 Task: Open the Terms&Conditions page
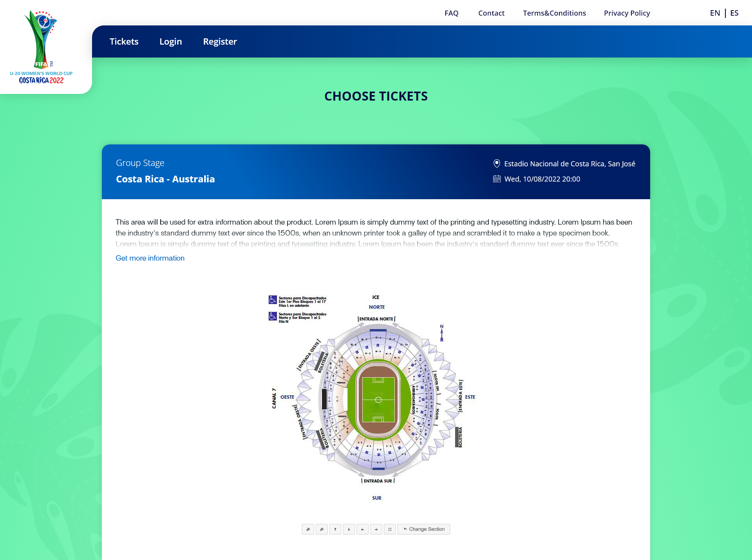coord(554,13)
